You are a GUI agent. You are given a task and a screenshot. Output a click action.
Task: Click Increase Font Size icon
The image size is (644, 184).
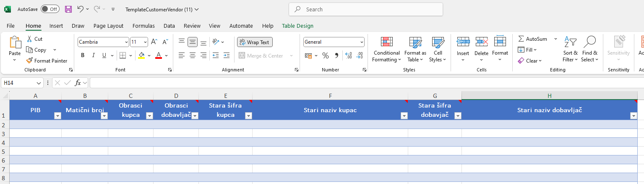pyautogui.click(x=154, y=42)
